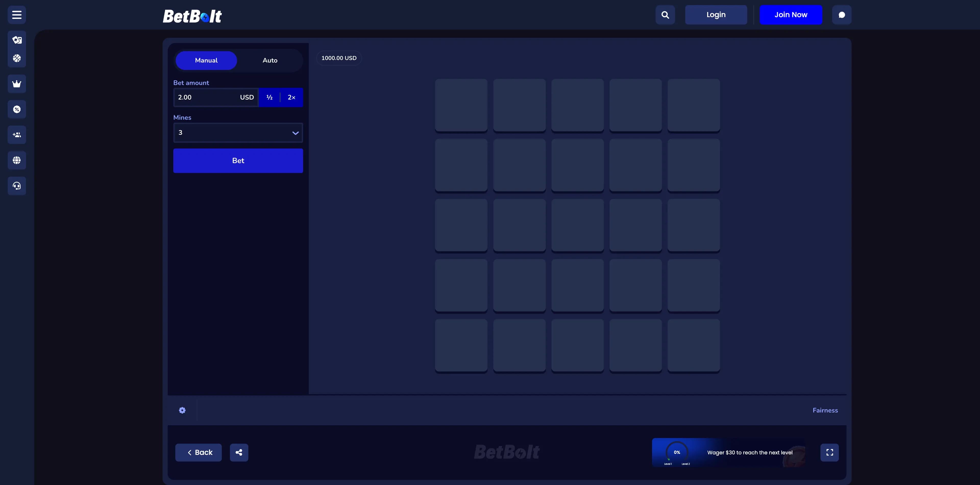Open the hamburger menu
The image size is (980, 485).
pos(17,15)
